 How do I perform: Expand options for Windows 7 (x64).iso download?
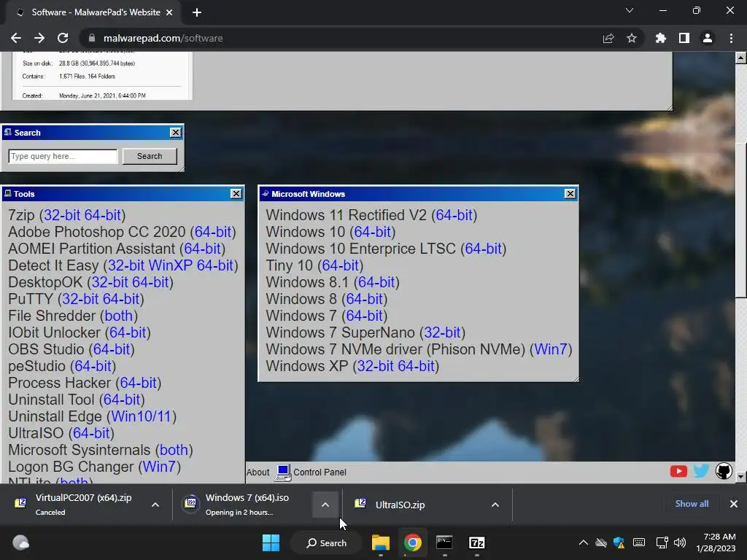(325, 505)
